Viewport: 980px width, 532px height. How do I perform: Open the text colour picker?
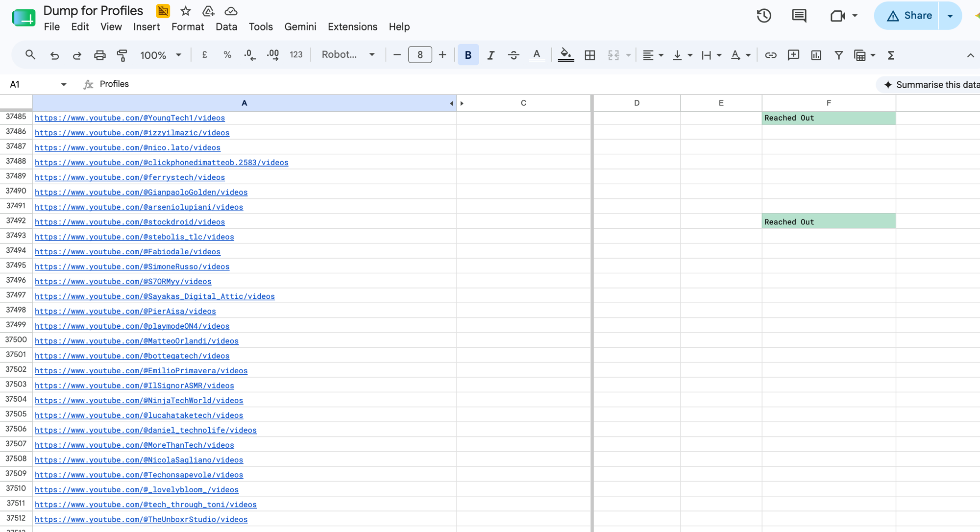(537, 55)
